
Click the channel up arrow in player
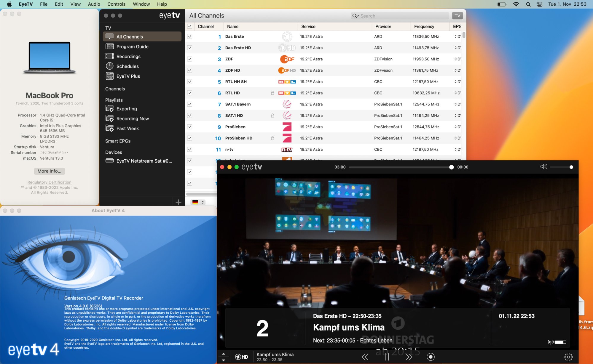pyautogui.click(x=224, y=354)
